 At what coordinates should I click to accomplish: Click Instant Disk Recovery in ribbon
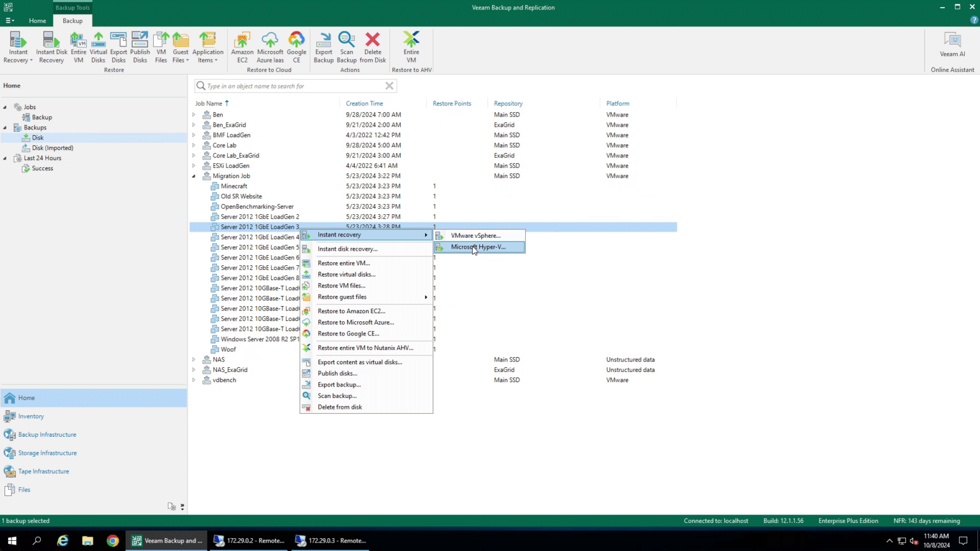51,47
